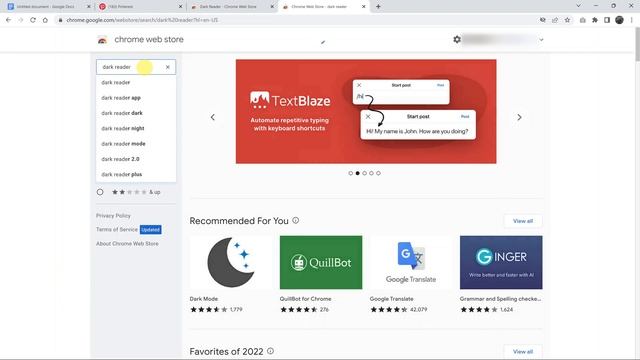Open the Dark Mode extension card
Image resolution: width=640 pixels, height=360 pixels.
click(231, 274)
